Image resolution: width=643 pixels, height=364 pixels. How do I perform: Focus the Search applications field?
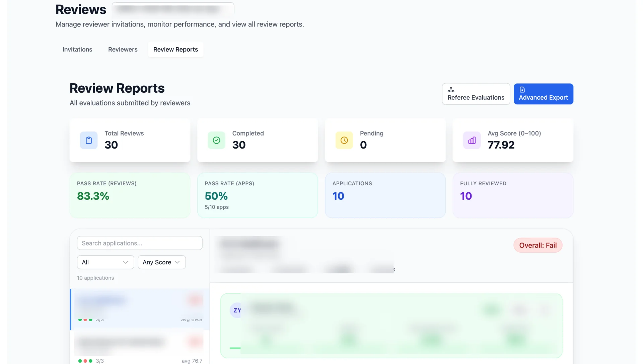(x=140, y=243)
